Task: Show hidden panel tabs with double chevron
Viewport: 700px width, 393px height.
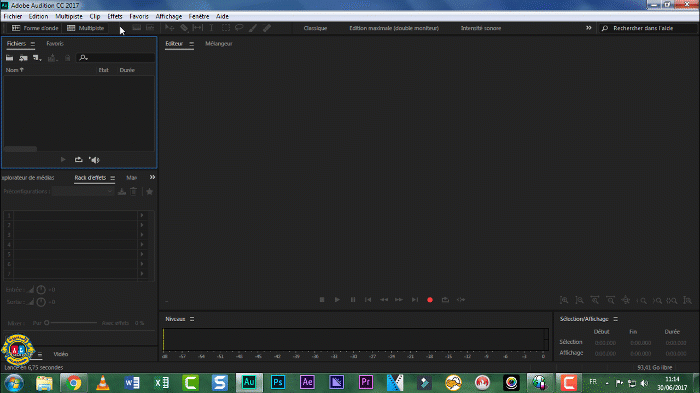Action: (x=152, y=177)
